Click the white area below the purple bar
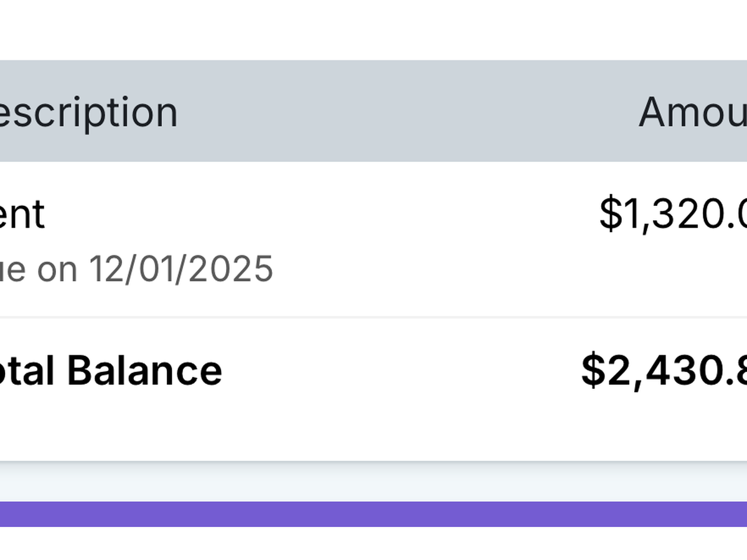 [374, 544]
